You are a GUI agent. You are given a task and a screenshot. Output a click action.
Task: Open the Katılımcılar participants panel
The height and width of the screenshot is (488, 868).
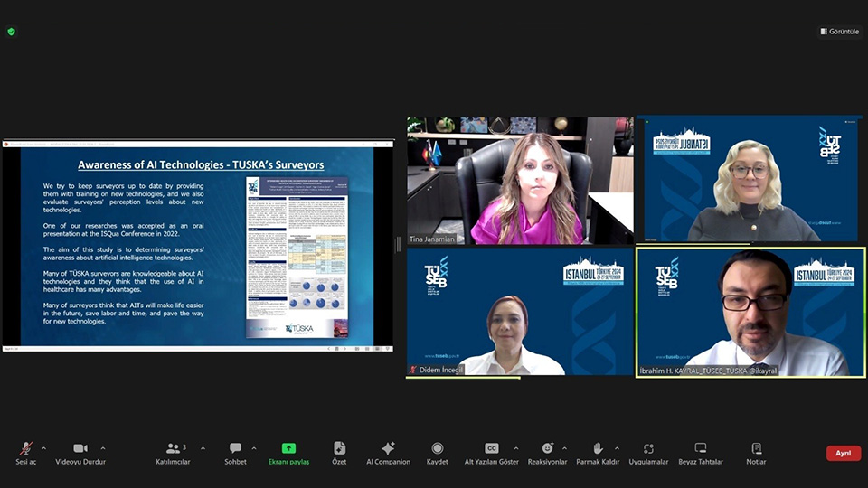(x=175, y=453)
